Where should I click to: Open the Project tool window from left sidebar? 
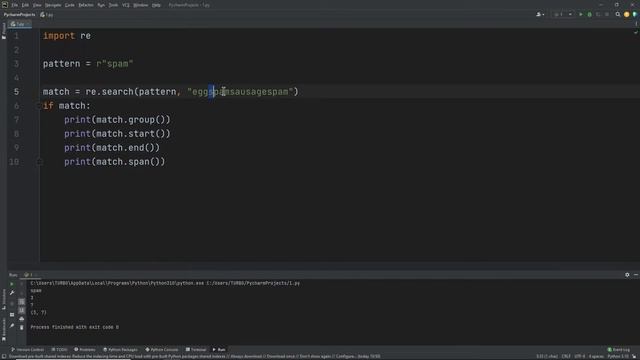click(x=4, y=31)
